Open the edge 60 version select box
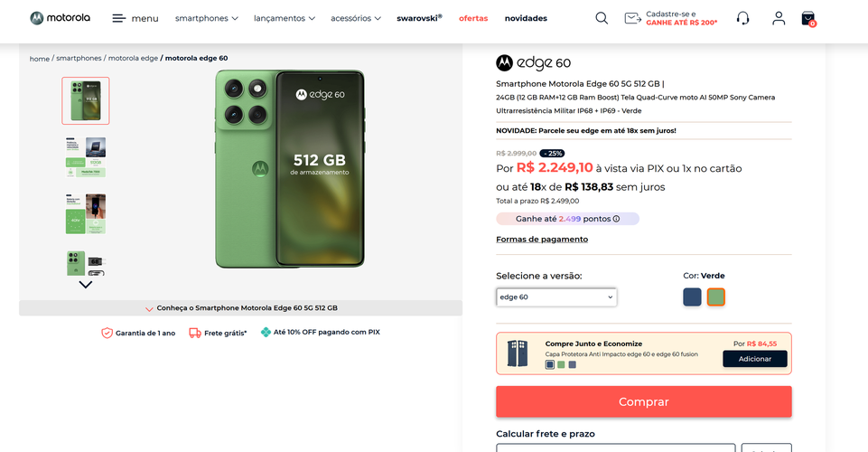Viewport: 868px width, 452px height. click(556, 297)
